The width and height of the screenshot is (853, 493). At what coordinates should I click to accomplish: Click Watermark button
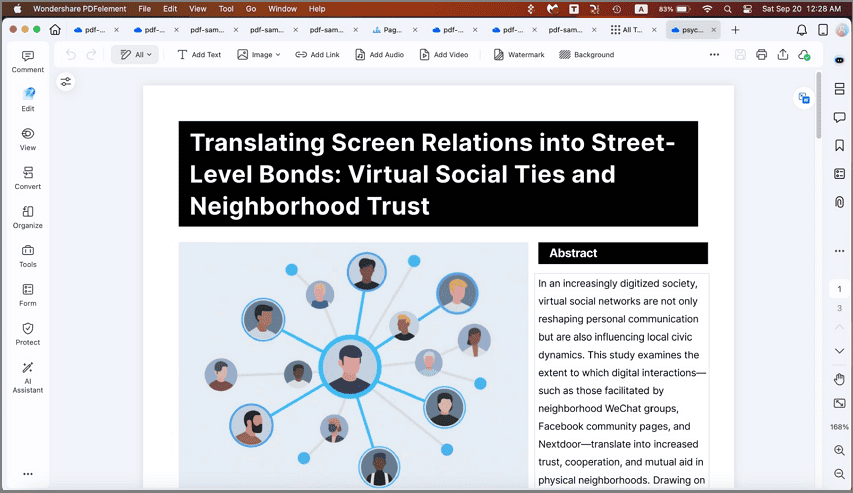click(x=518, y=54)
